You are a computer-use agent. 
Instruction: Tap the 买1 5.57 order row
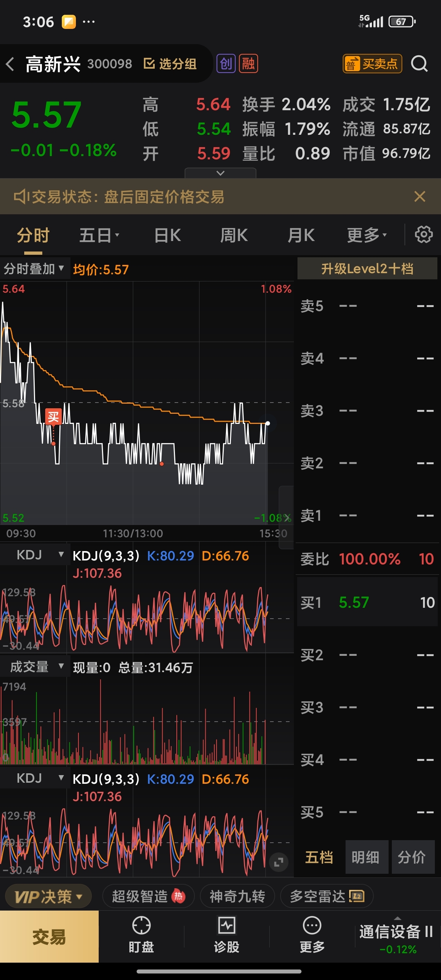[367, 602]
